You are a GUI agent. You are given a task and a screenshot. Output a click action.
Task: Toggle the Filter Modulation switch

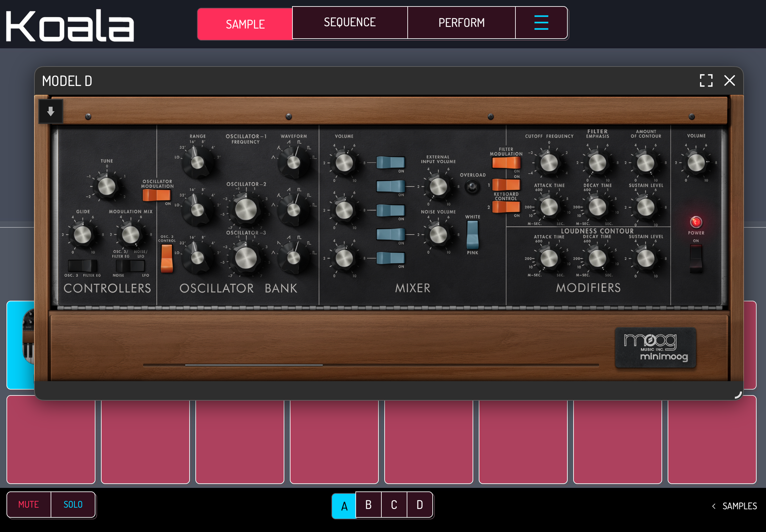coord(506,163)
